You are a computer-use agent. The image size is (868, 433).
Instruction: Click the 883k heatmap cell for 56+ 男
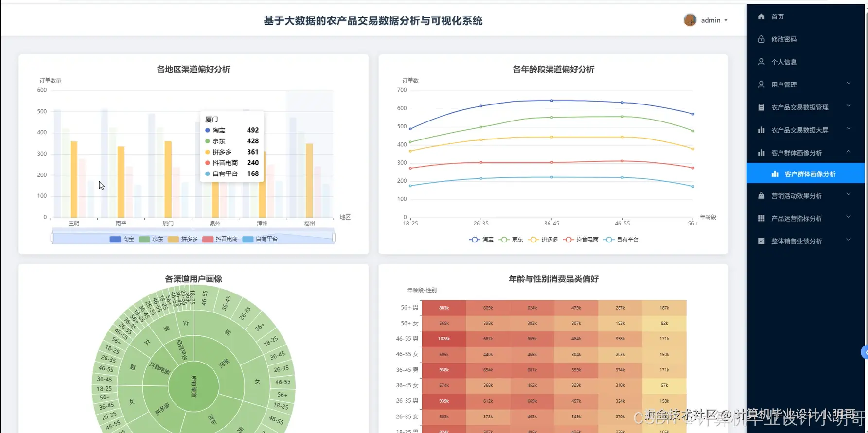pyautogui.click(x=444, y=308)
